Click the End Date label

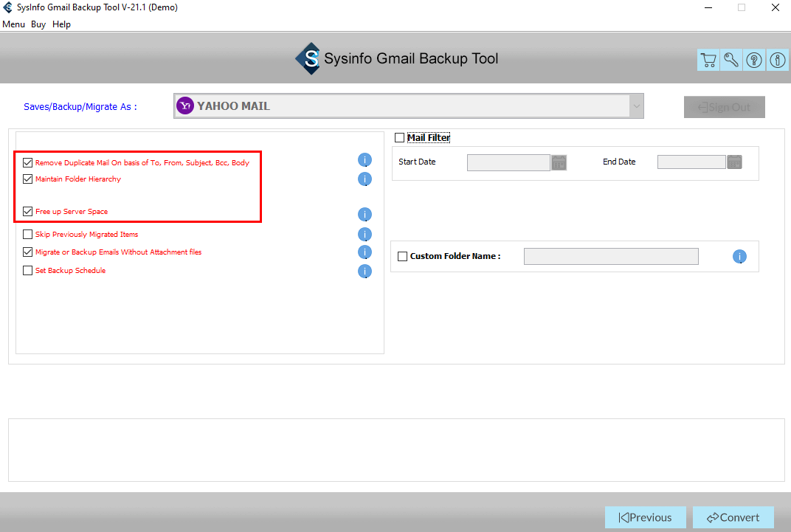pos(619,162)
